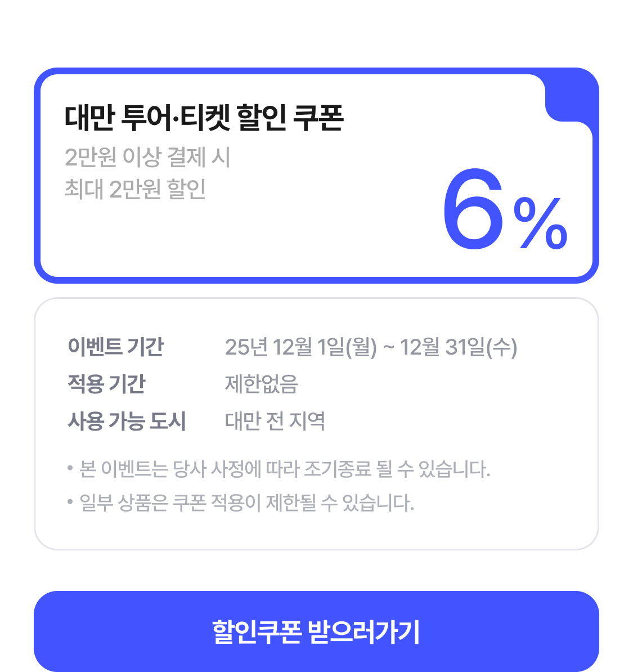
Task: Select the 제한없음 value
Action: (261, 384)
